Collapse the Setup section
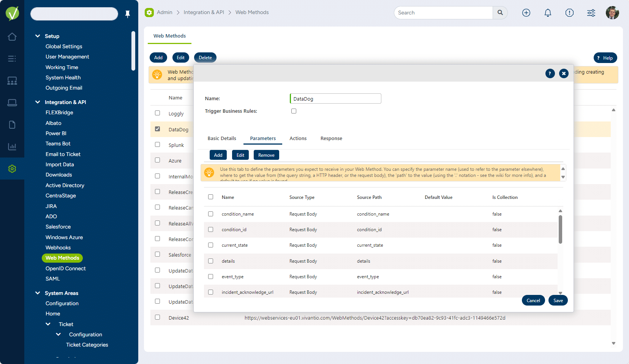The width and height of the screenshot is (629, 364). [x=38, y=36]
